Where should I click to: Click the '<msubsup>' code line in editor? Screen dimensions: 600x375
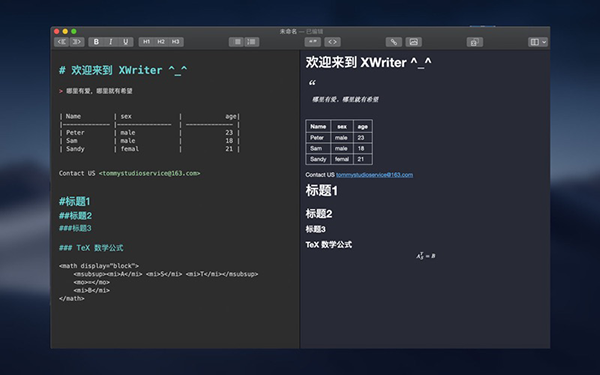[x=166, y=274]
